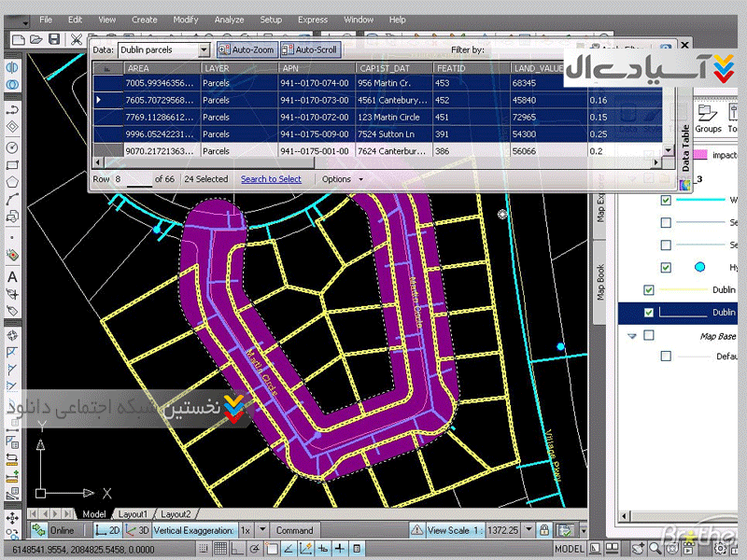This screenshot has width=747, height=560.
Task: Click the Auto-Zoom button in data table
Action: [247, 49]
